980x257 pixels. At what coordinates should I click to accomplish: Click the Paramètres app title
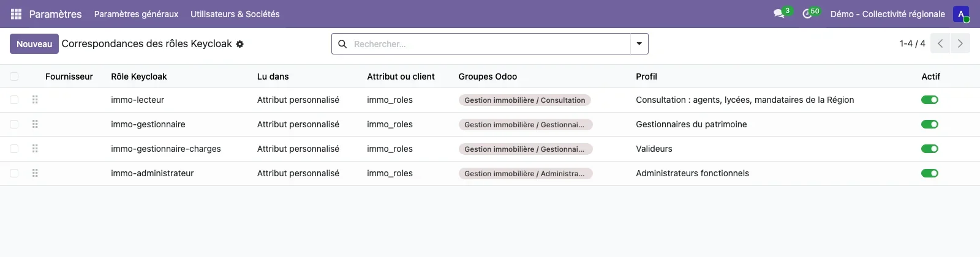click(55, 14)
